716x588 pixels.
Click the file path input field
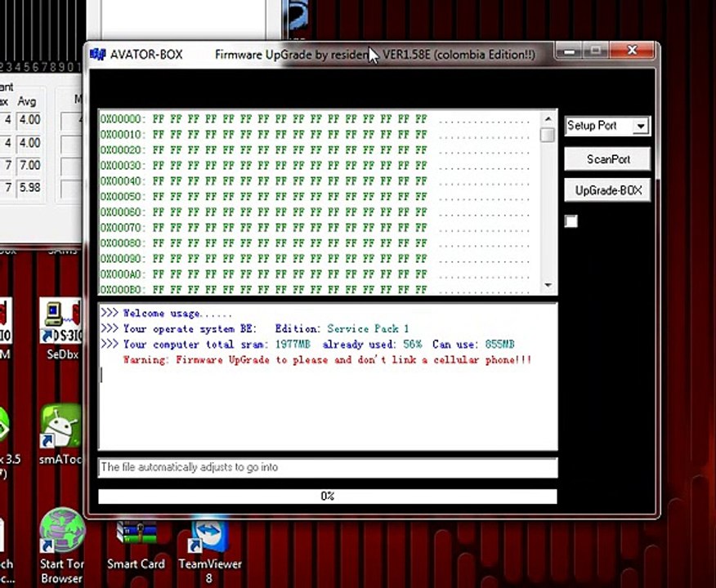pos(328,468)
